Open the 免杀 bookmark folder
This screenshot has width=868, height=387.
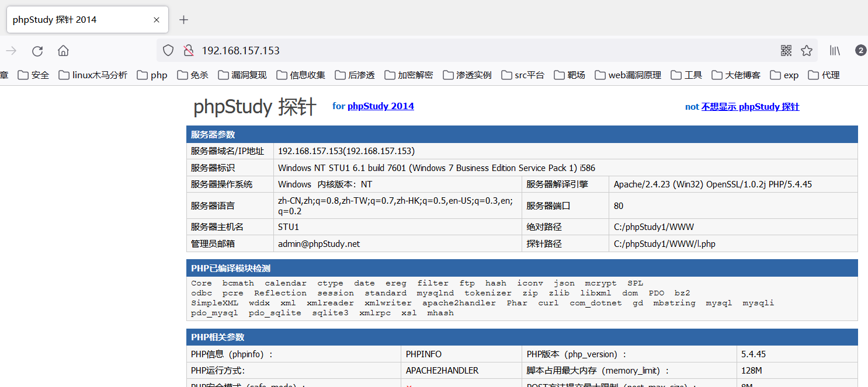click(x=192, y=75)
